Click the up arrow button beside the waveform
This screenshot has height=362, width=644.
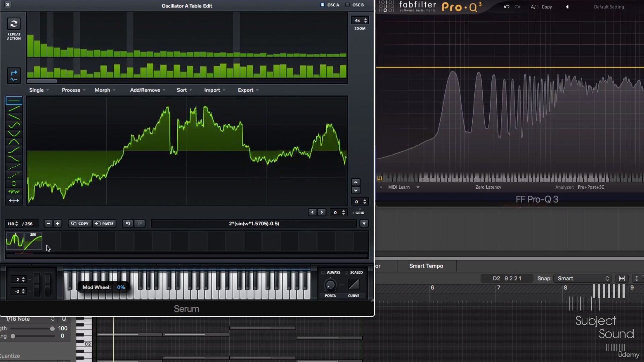356,182
